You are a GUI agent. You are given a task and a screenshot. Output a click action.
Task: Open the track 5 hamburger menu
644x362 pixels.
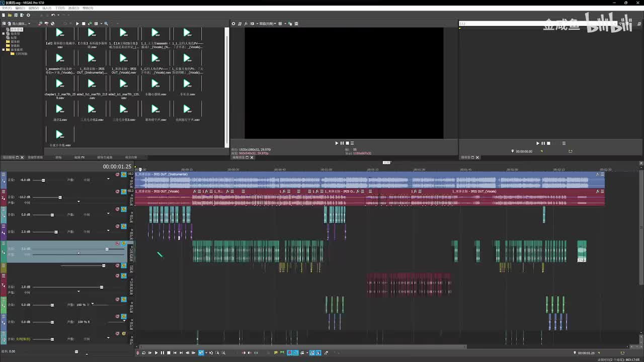coord(4,244)
